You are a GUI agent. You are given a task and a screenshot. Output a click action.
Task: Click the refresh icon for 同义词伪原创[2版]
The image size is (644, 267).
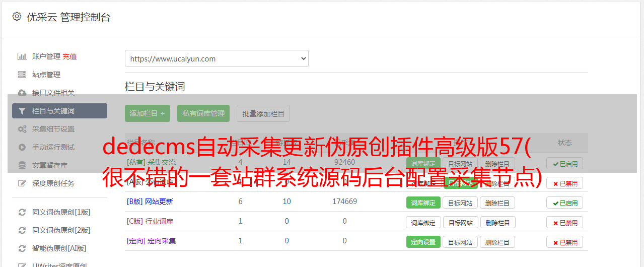(22, 230)
